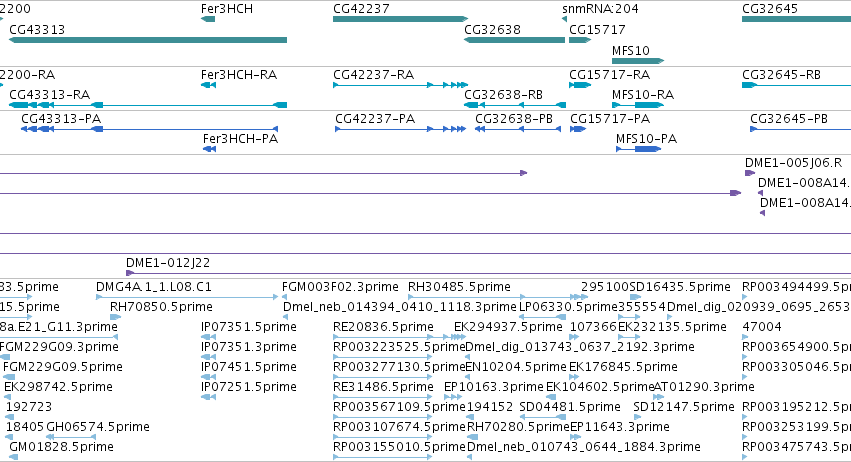Click transcript CG32645-RB

(x=796, y=85)
